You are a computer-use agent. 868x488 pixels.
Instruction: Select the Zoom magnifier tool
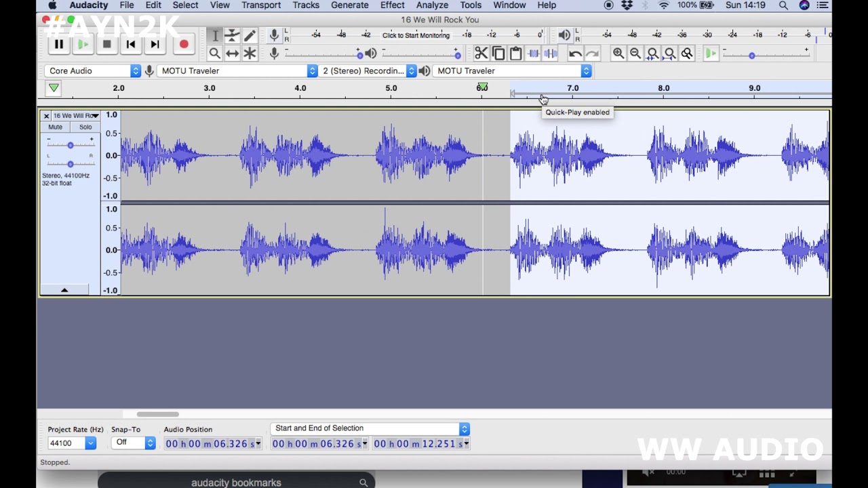215,54
